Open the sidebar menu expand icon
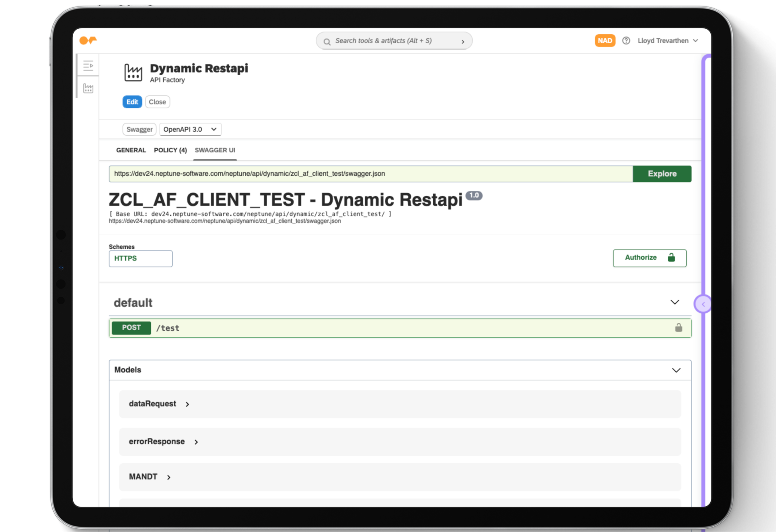Viewport: 776px width, 532px height. tap(88, 65)
